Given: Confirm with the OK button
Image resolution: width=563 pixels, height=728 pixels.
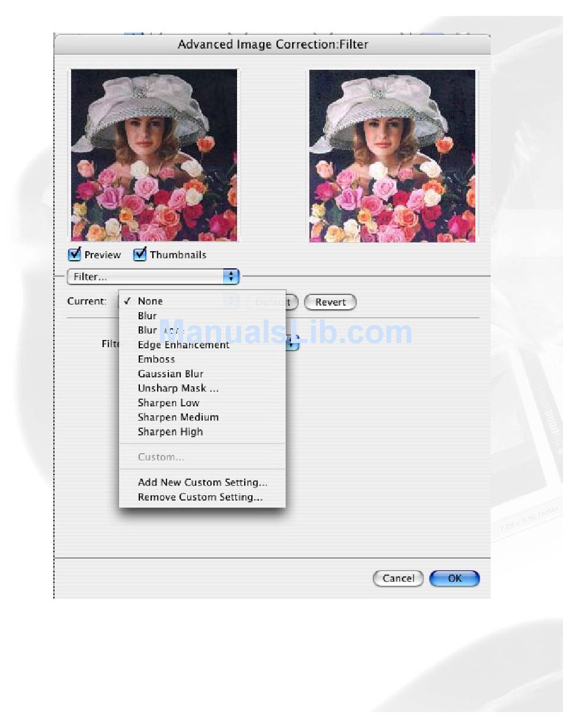Looking at the screenshot, I should [x=455, y=578].
